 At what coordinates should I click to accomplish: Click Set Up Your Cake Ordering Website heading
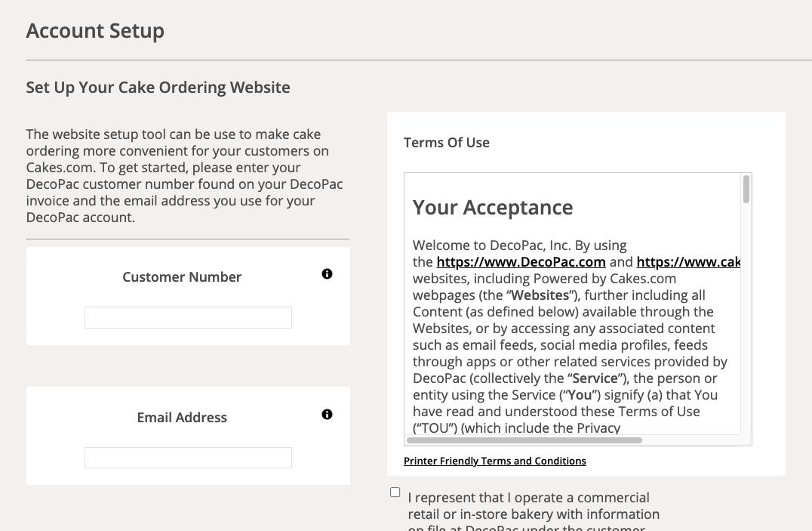tap(158, 88)
